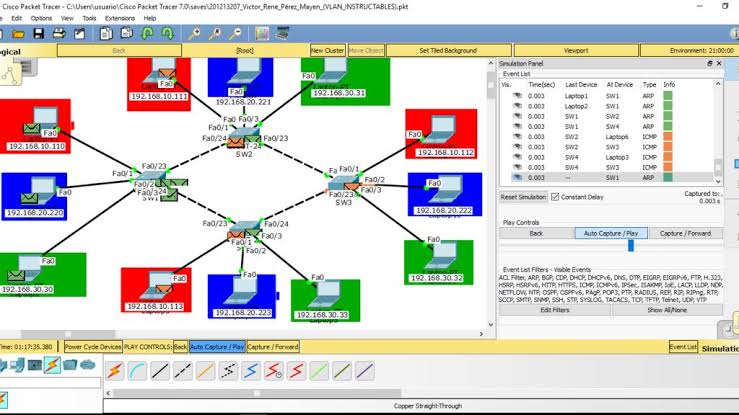Click the Power Cycle Devices button

coord(93,347)
